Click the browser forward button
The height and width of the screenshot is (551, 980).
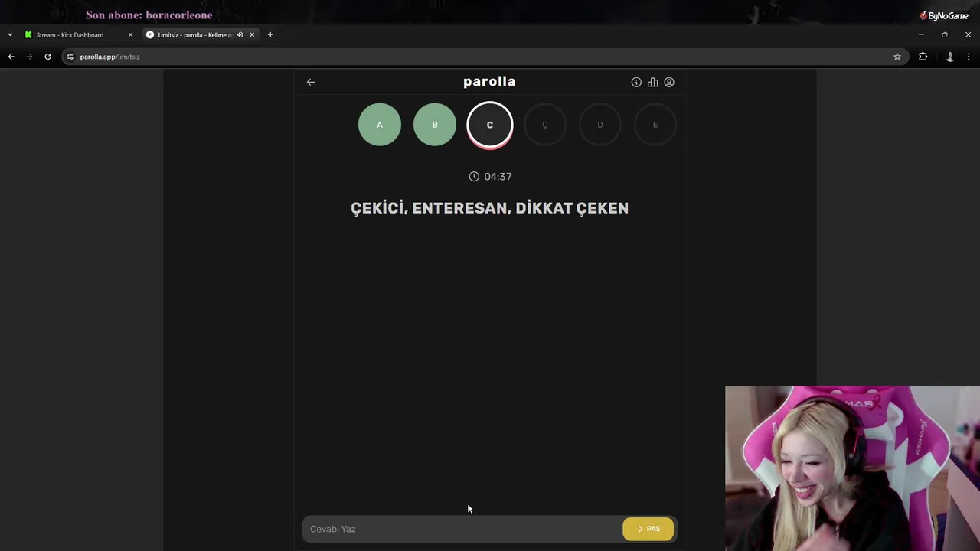(29, 57)
